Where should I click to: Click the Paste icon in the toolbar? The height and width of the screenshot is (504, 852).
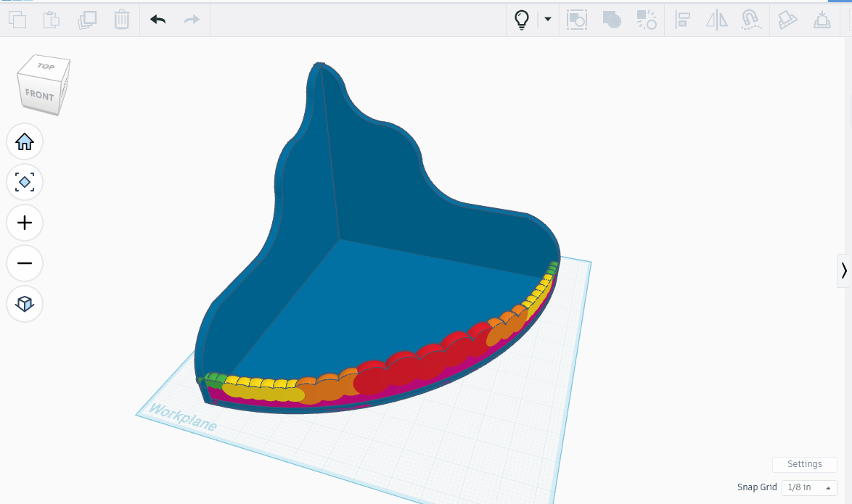(x=51, y=20)
